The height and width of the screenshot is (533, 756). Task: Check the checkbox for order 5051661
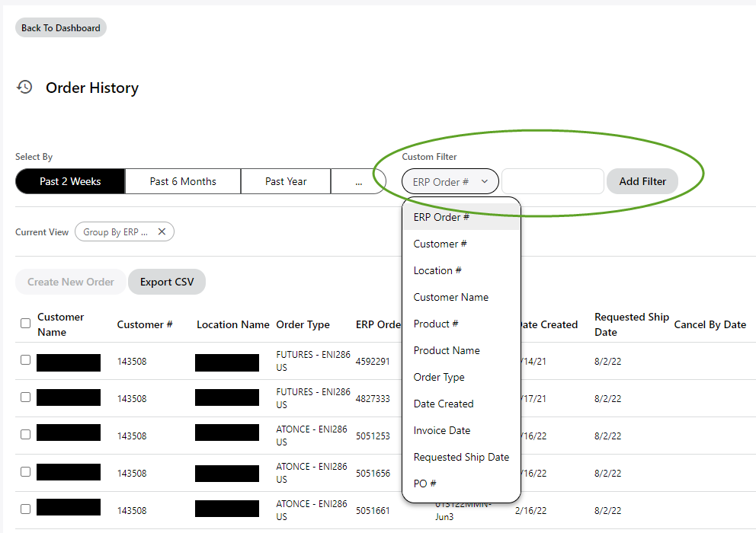[x=25, y=507]
